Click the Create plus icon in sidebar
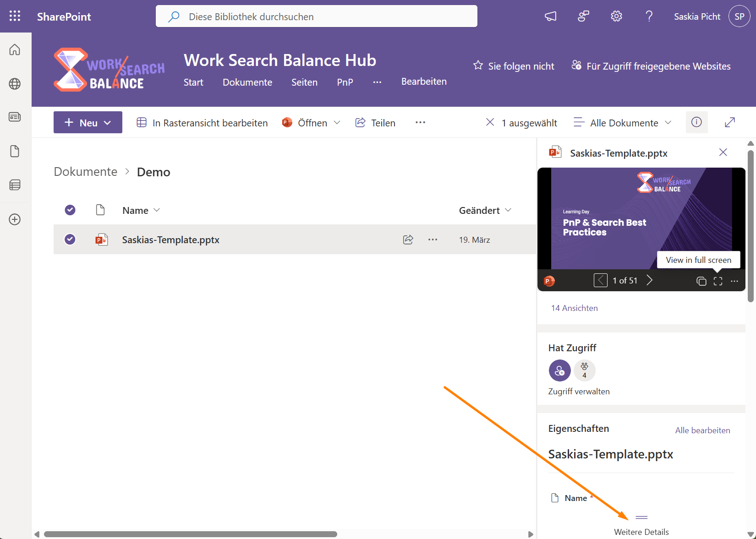The width and height of the screenshot is (756, 539). (x=15, y=219)
